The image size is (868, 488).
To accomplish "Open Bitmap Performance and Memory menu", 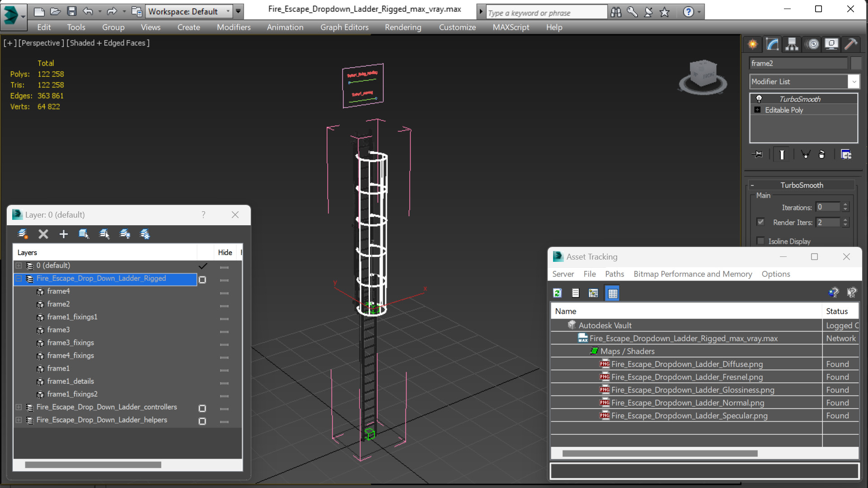I will pyautogui.click(x=693, y=274).
